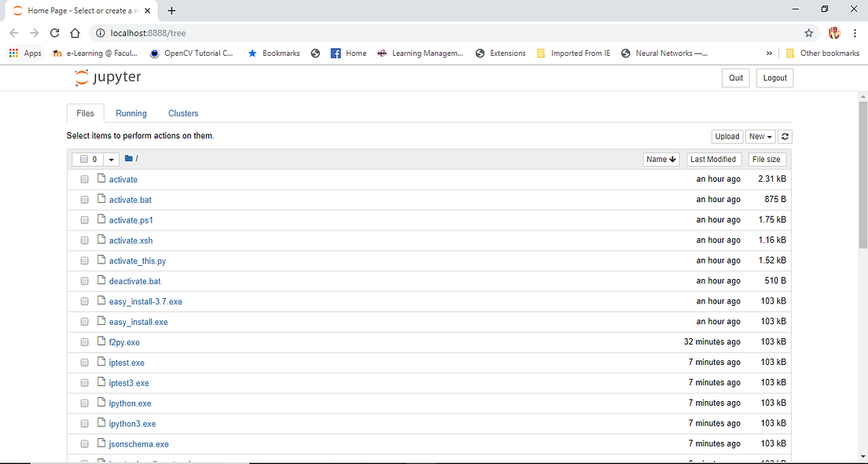Viewport: 868px width, 464px height.
Task: Open the New dropdown menu
Action: coord(759,136)
